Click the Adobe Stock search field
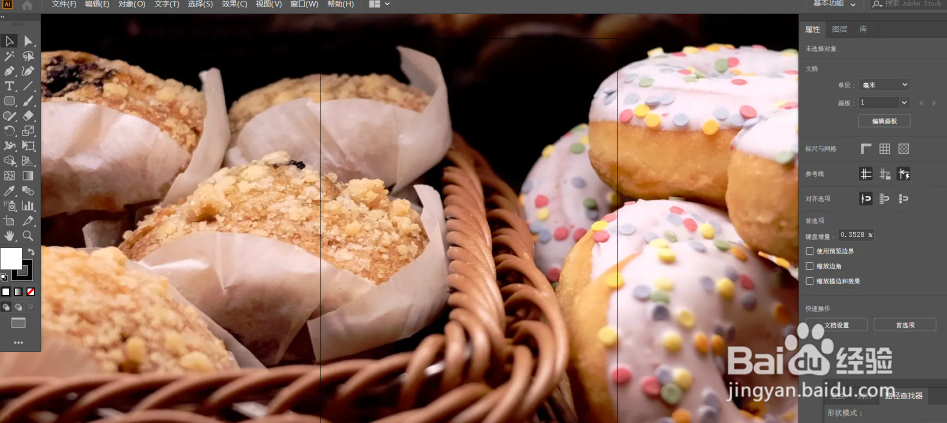The image size is (947, 423). coord(908,4)
